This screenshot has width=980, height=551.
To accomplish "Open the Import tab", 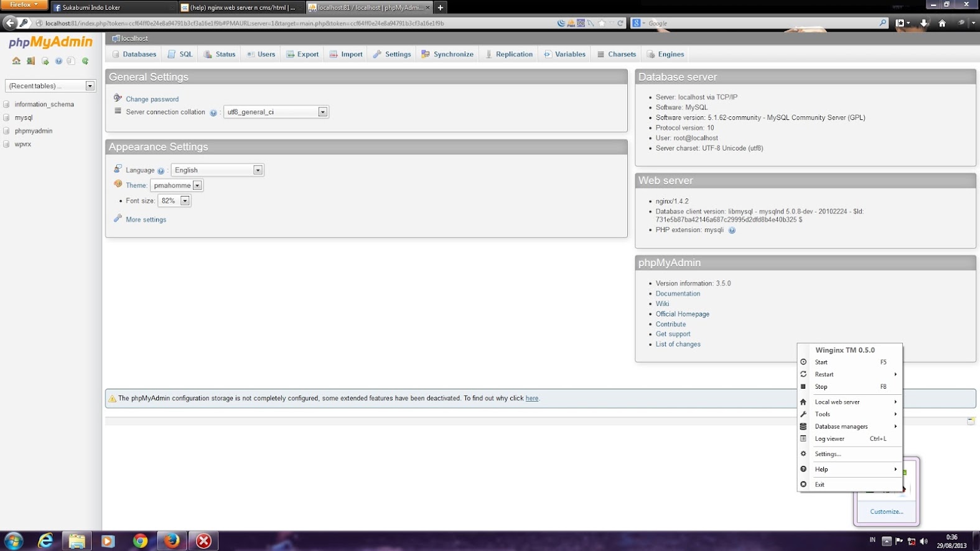I will point(346,54).
